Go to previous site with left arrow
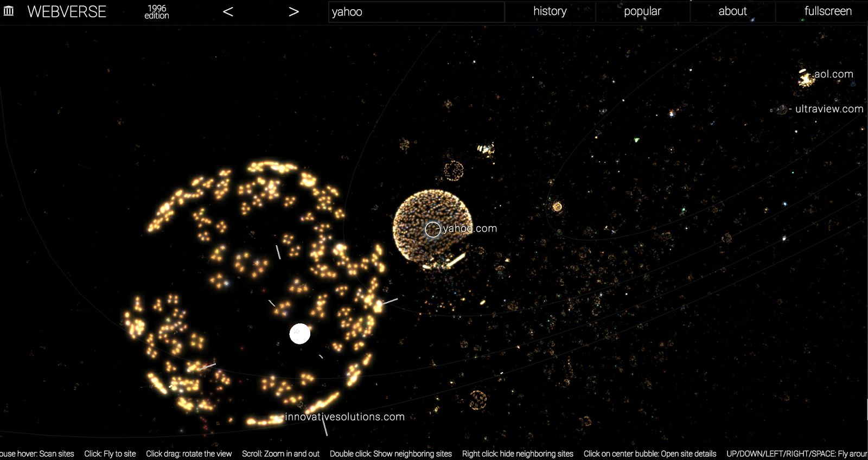Screen dimensions: 868x460 [228, 12]
